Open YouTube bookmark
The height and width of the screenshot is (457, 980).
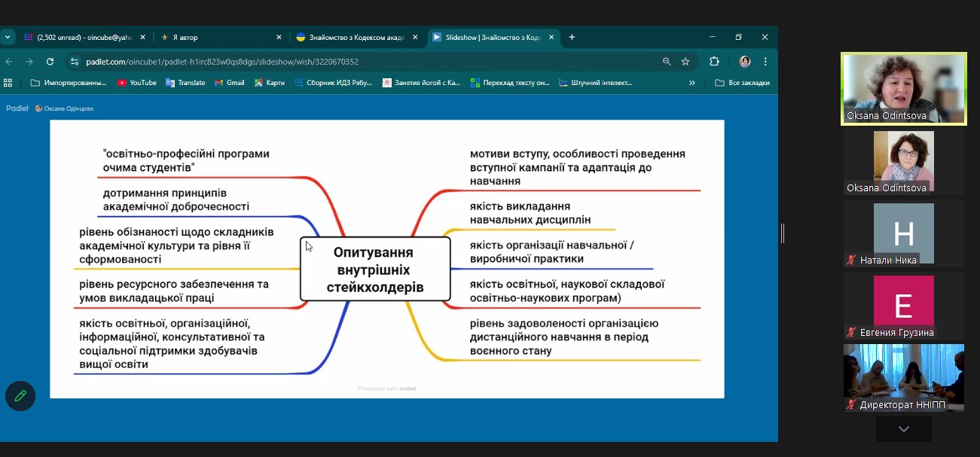click(136, 83)
